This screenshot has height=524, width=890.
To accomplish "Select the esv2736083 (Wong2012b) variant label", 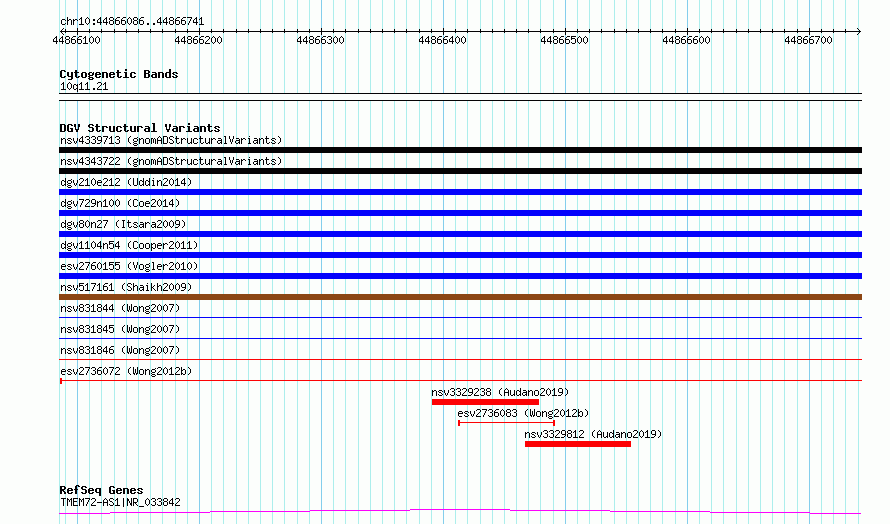I will pos(523,413).
